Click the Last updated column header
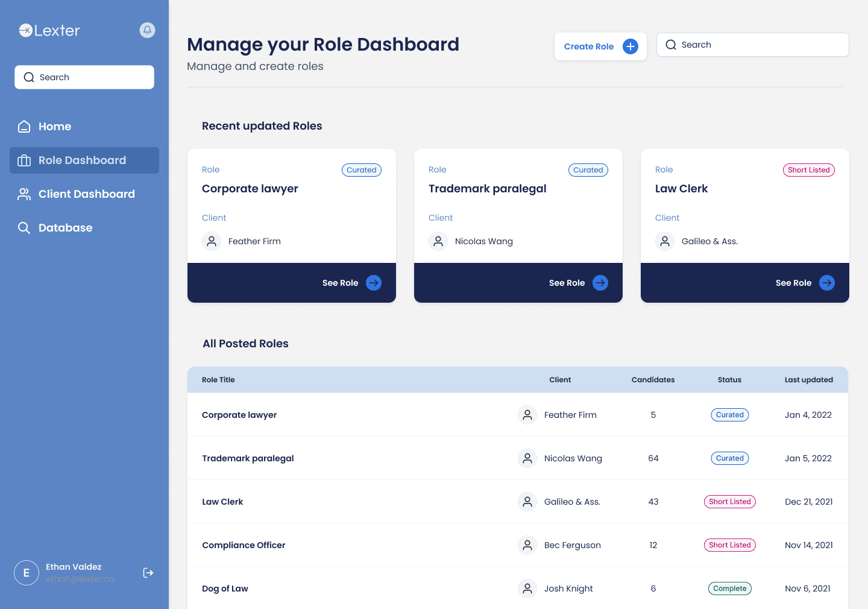868x609 pixels. [x=809, y=380]
